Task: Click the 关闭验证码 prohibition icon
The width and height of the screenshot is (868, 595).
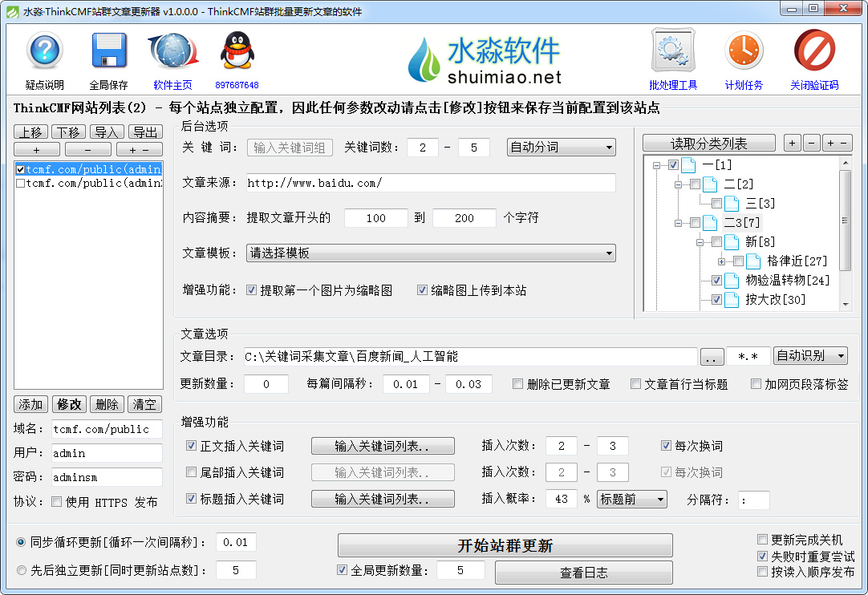Action: pos(814,51)
